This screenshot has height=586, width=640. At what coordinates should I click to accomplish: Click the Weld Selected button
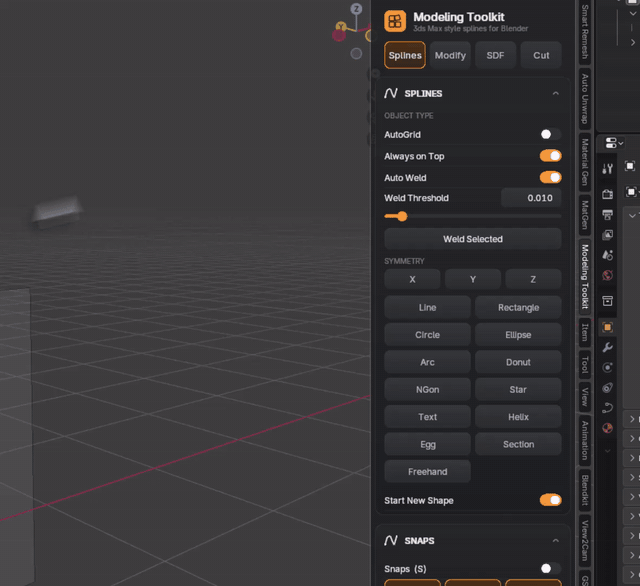click(x=473, y=239)
